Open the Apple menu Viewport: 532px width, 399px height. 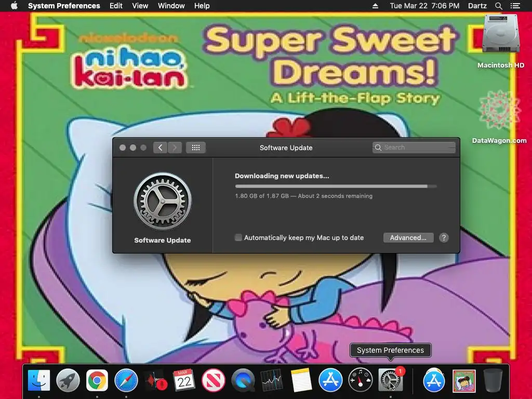[x=14, y=6]
